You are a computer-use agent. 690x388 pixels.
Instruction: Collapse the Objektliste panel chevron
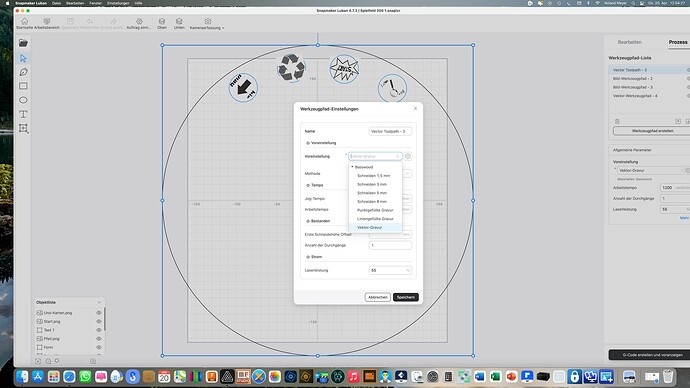tap(99, 302)
